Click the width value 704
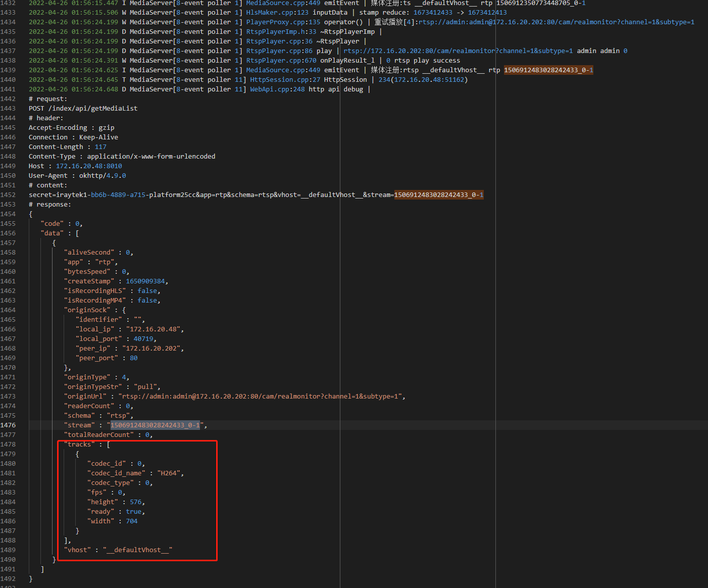 point(132,521)
